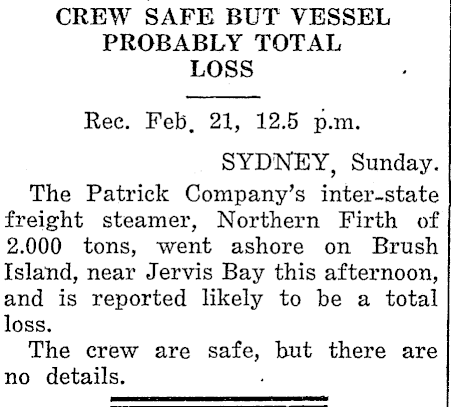Image resolution: width=451 pixels, height=407 pixels.
Task: Click the headline word CREW
Action: tap(93, 17)
